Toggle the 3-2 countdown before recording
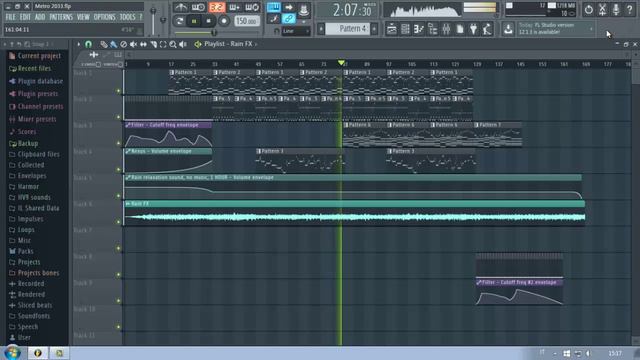This screenshot has width=640, height=360. (x=217, y=7)
